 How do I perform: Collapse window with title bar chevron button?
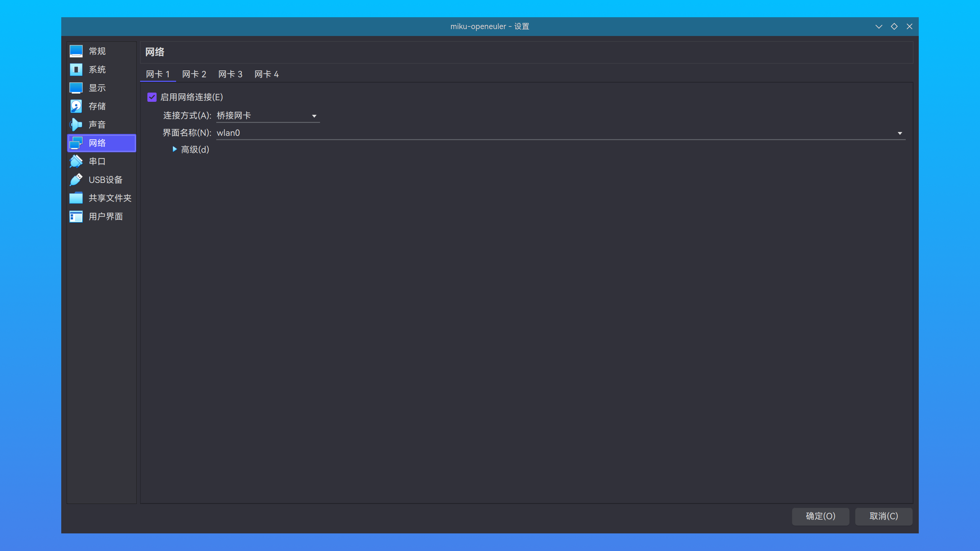click(879, 26)
